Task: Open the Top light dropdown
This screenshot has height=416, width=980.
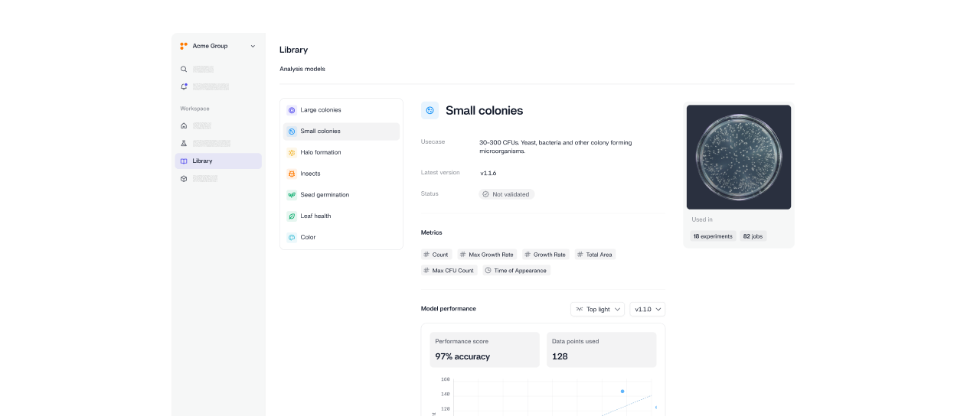Action: 597,309
